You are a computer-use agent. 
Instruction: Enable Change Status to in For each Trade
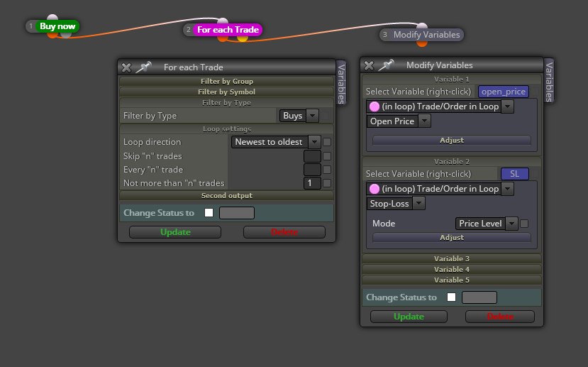tap(209, 213)
